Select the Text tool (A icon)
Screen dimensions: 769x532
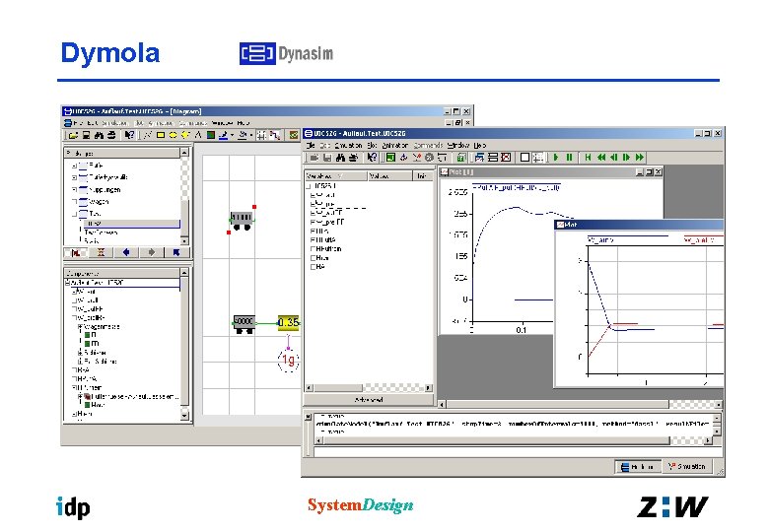[x=198, y=135]
